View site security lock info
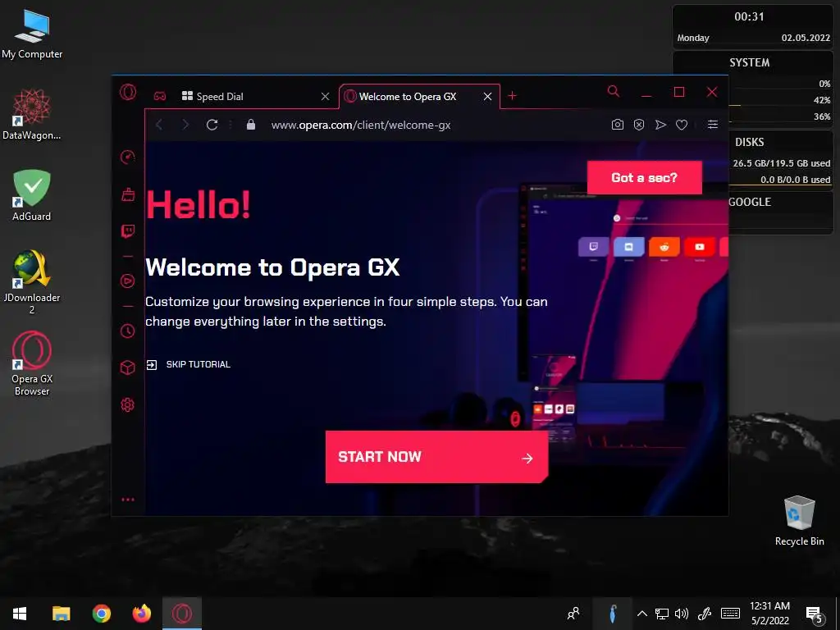 251,125
